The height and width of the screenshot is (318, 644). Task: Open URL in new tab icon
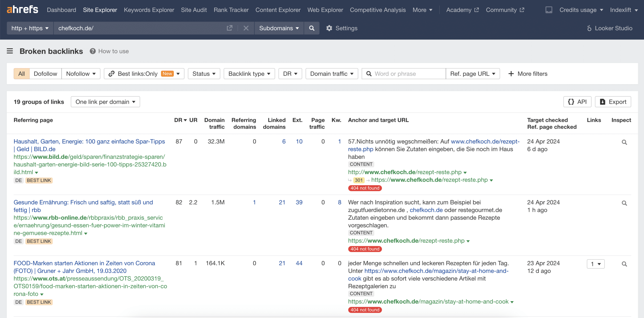click(229, 28)
